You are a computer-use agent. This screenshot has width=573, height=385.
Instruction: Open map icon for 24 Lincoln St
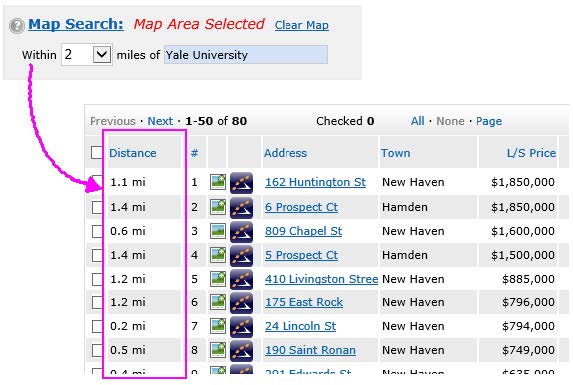point(242,327)
